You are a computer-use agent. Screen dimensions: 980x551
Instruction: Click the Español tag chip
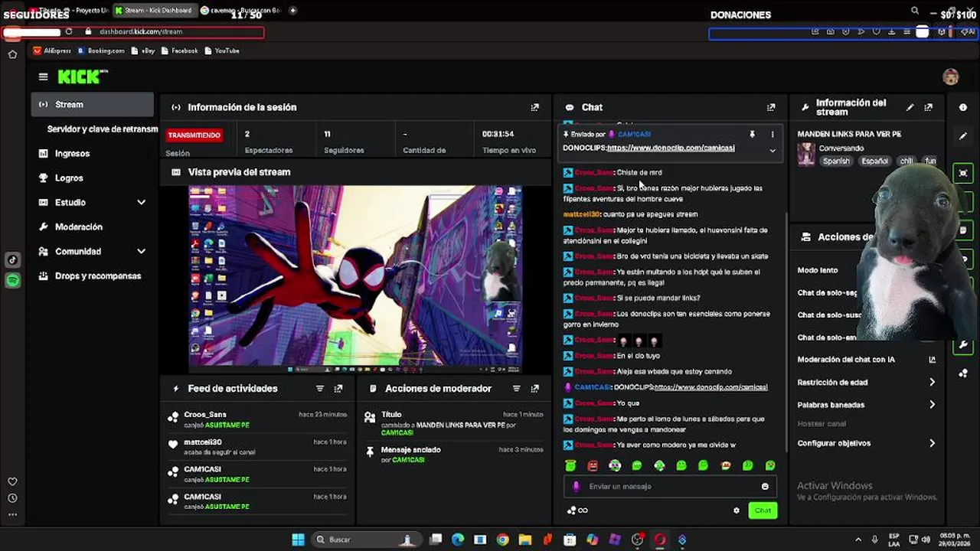874,161
